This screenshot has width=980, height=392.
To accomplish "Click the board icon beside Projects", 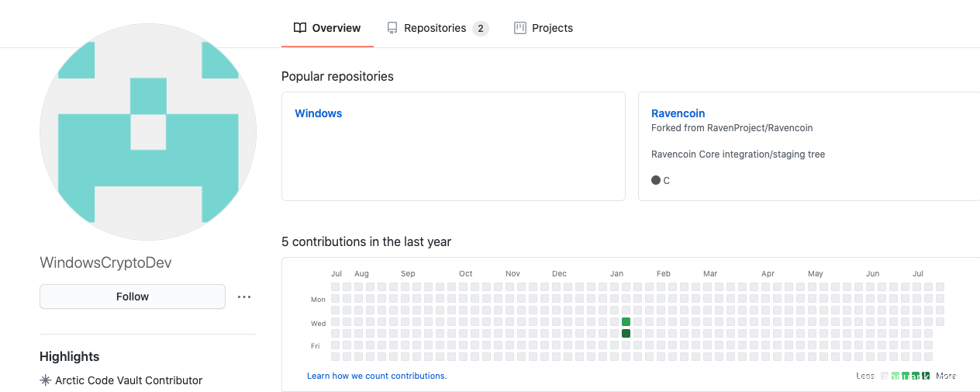I will coord(520,28).
